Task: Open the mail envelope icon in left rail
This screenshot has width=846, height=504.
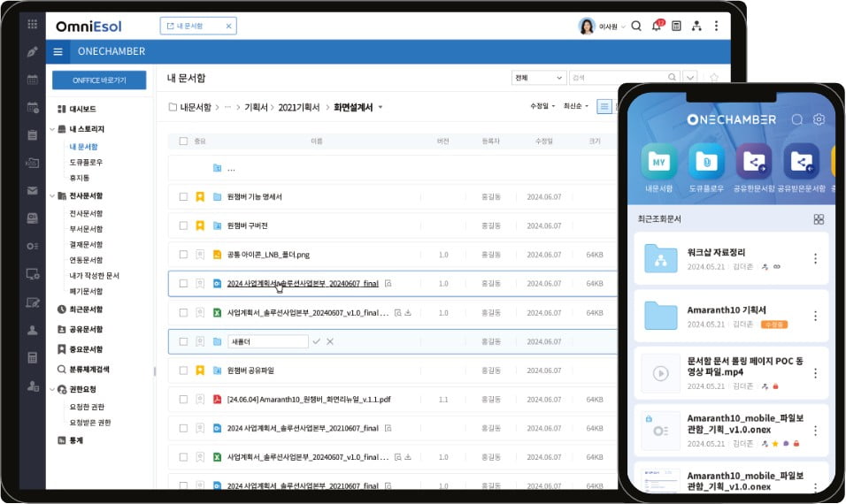Action: (33, 191)
